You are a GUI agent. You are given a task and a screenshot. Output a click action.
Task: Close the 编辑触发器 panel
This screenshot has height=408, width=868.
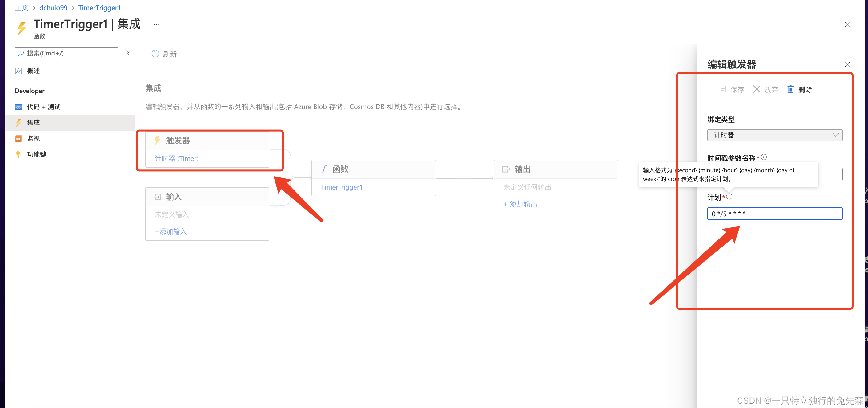847,64
